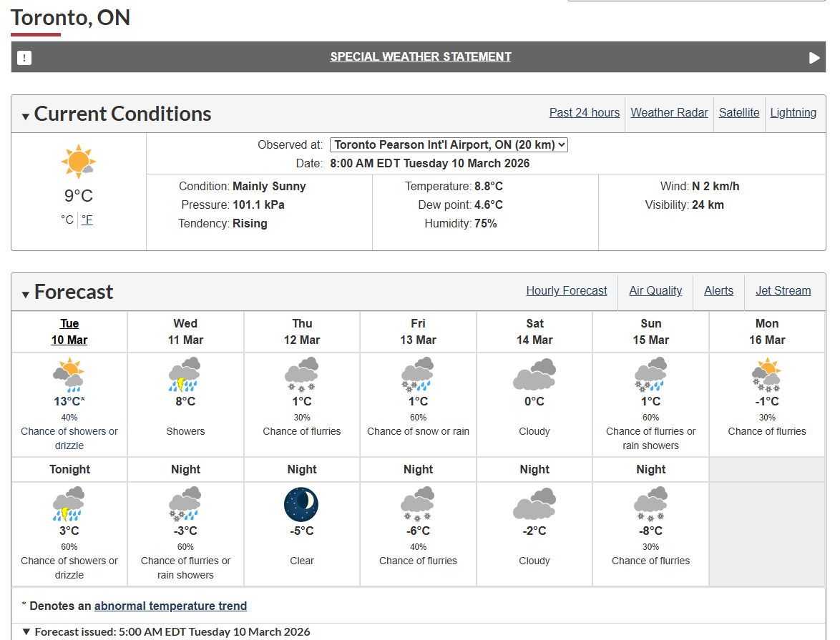Open the Special Weather Statement link
This screenshot has width=840, height=640.
[420, 56]
